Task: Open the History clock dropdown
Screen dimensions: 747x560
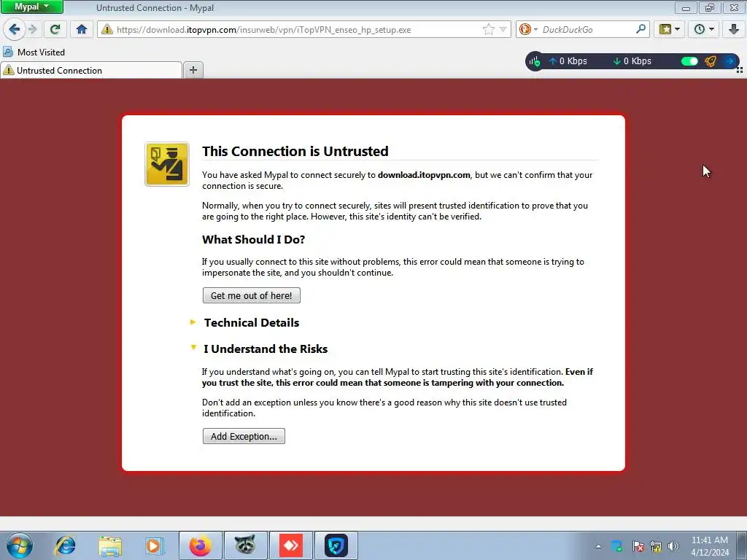Action: 704,29
